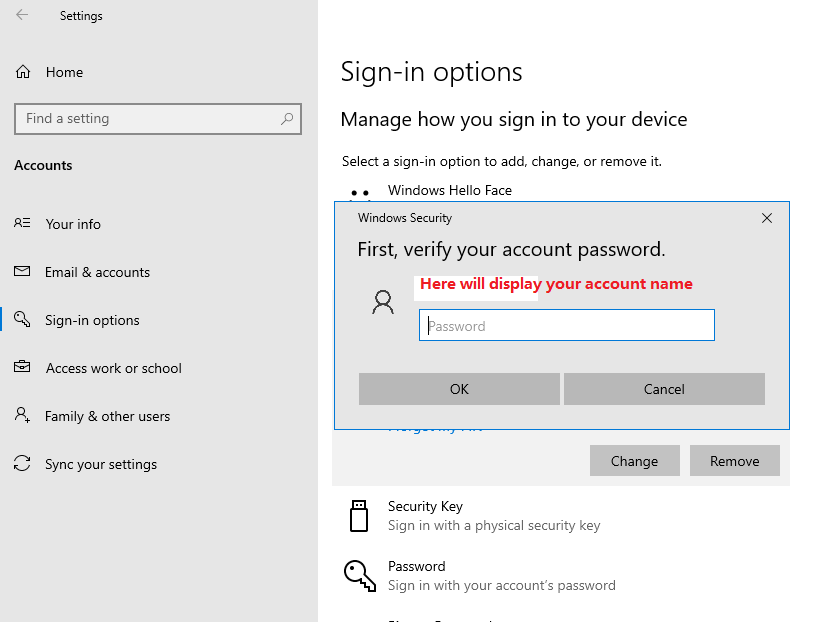Viewport: 820px width, 622px height.
Task: Focus the Find a setting box
Action: (158, 119)
